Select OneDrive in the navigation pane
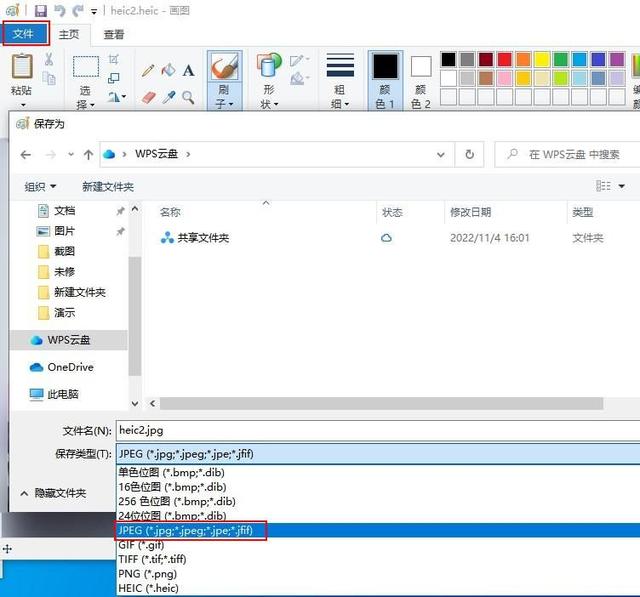The width and height of the screenshot is (640, 597). point(70,367)
